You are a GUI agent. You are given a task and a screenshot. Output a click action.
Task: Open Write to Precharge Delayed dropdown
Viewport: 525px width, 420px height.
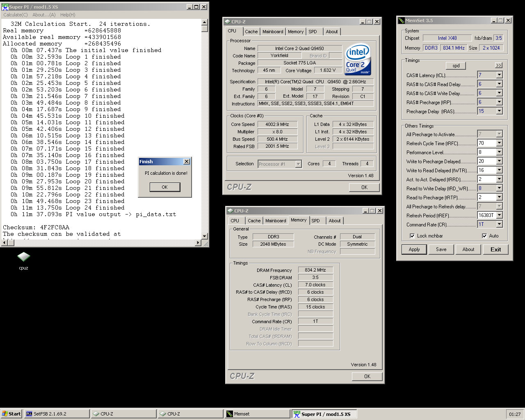[499, 161]
